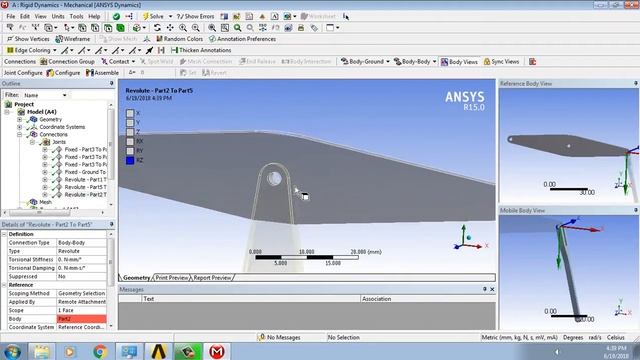
Task: Click the Sync Views lock icon
Action: coord(487,62)
